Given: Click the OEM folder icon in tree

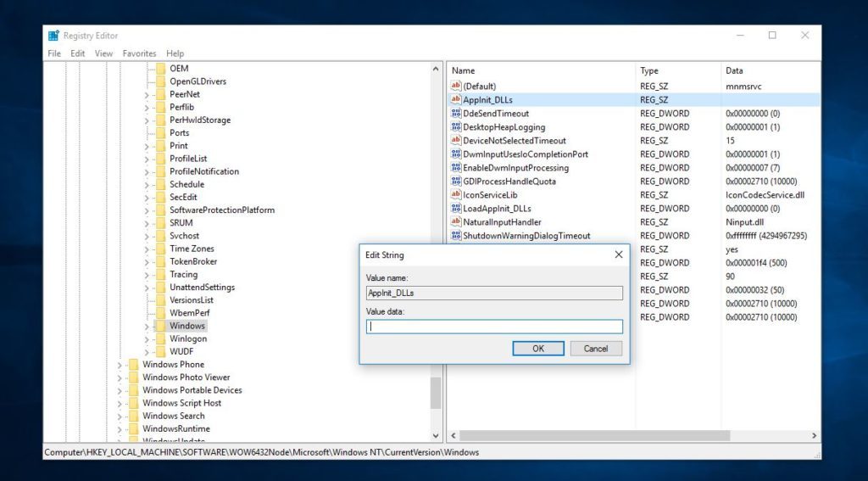Looking at the screenshot, I should (160, 68).
